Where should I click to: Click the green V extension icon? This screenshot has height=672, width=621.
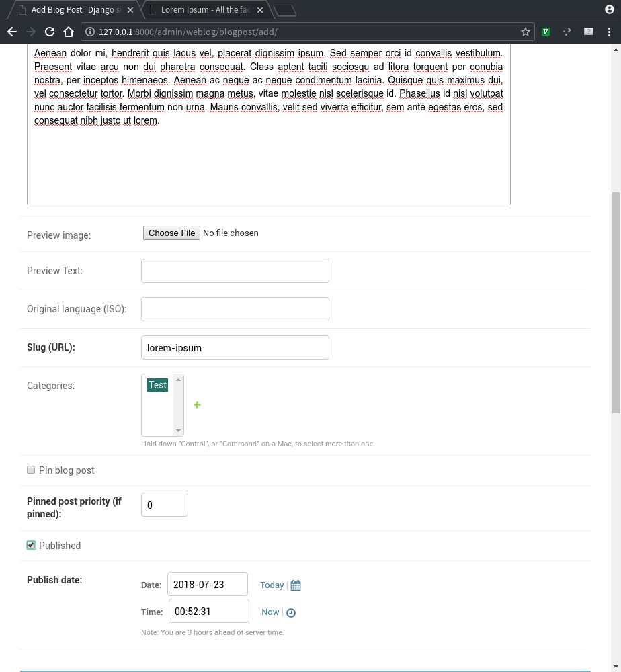click(546, 32)
